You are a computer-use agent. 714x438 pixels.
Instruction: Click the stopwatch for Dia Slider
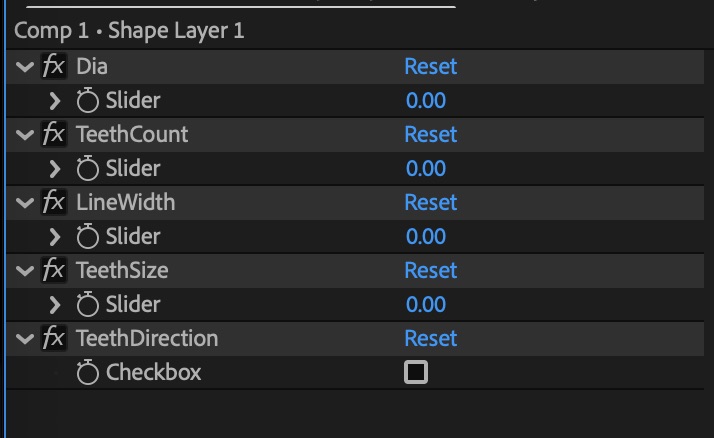(88, 101)
